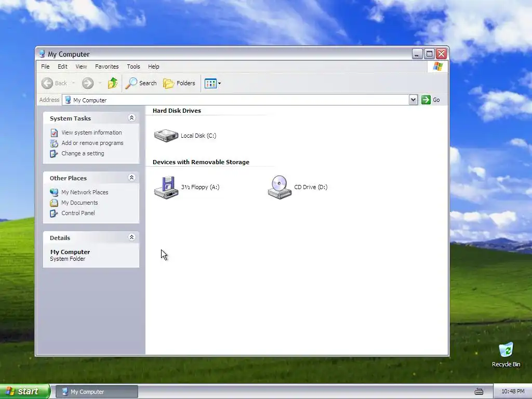Expand the Address bar dropdown

tap(413, 100)
